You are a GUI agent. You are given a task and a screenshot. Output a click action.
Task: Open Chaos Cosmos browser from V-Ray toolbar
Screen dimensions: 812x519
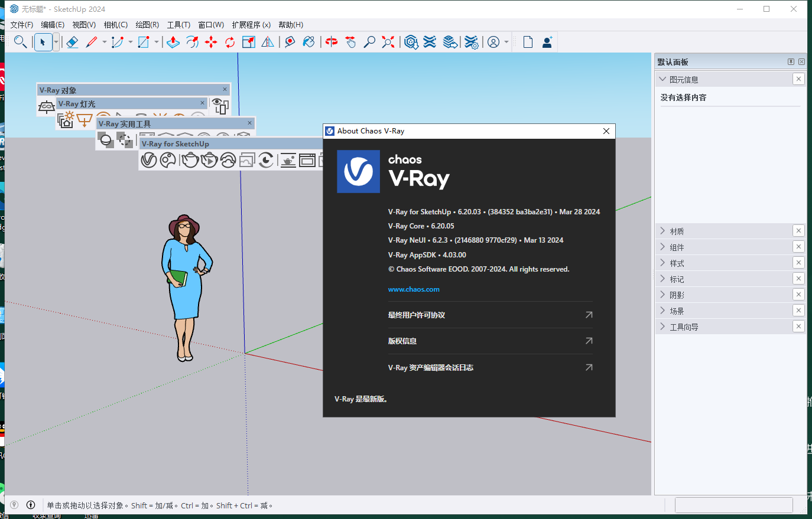[168, 159]
